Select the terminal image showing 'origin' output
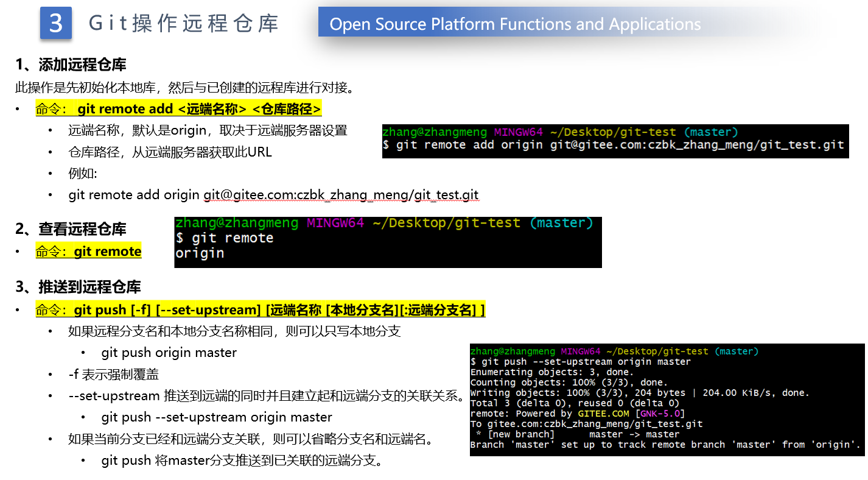Image resolution: width=868 pixels, height=480 pixels. click(x=387, y=242)
